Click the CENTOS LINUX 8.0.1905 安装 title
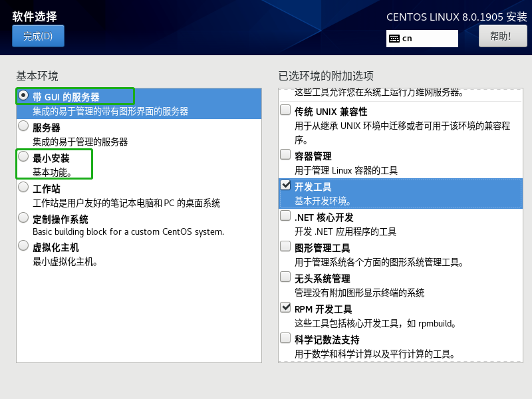Image resolution: width=532 pixels, height=399 pixels. (x=457, y=17)
